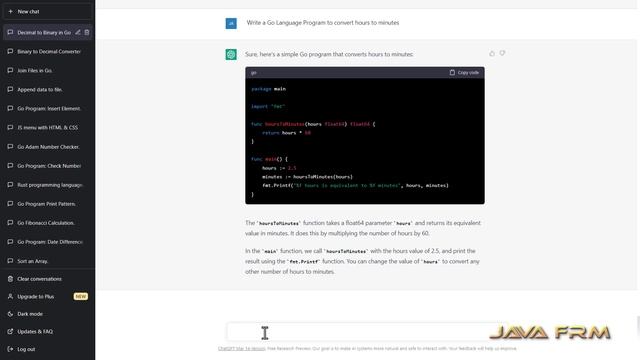Toggle Dark mode
The width and height of the screenshot is (640, 360).
47,314
